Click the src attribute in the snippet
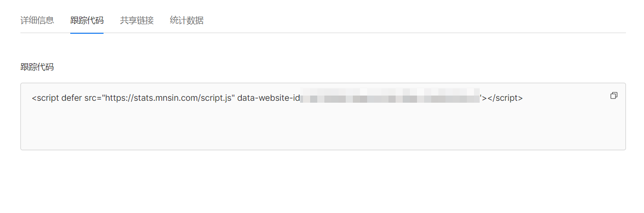Viewport: 644px width, 213px height. click(90, 98)
